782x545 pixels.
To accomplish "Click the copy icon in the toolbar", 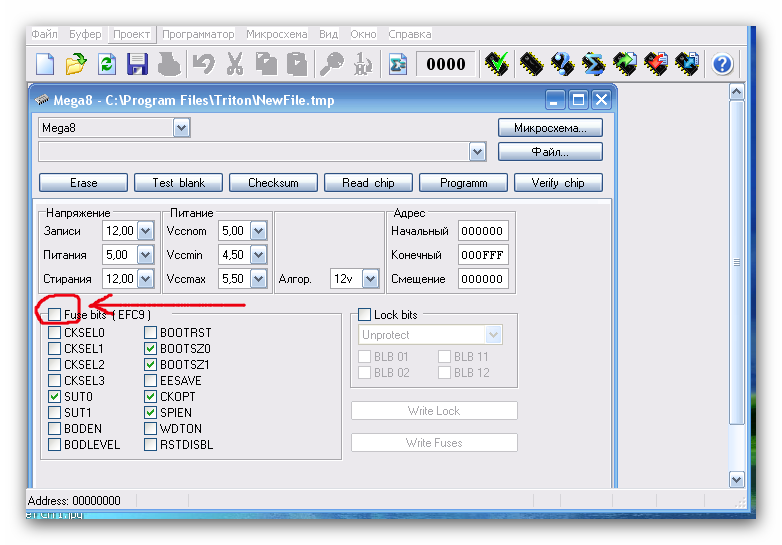I will [266, 64].
